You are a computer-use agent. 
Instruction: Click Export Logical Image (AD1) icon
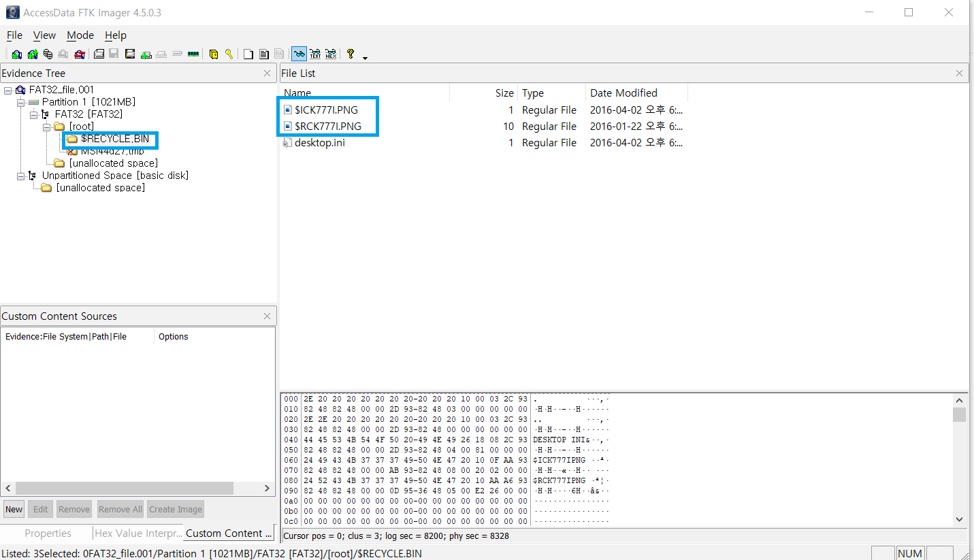coord(131,54)
